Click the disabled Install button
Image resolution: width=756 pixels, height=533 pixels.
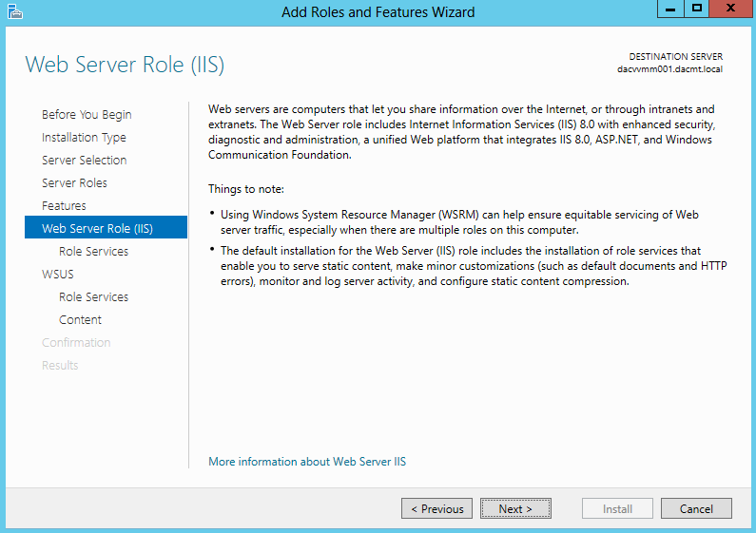pyautogui.click(x=617, y=508)
